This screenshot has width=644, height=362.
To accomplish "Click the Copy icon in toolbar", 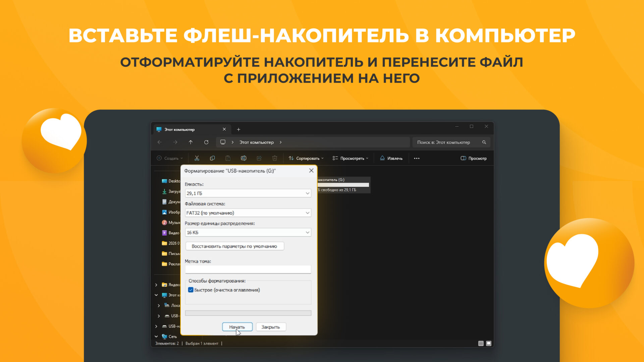I will tap(212, 158).
